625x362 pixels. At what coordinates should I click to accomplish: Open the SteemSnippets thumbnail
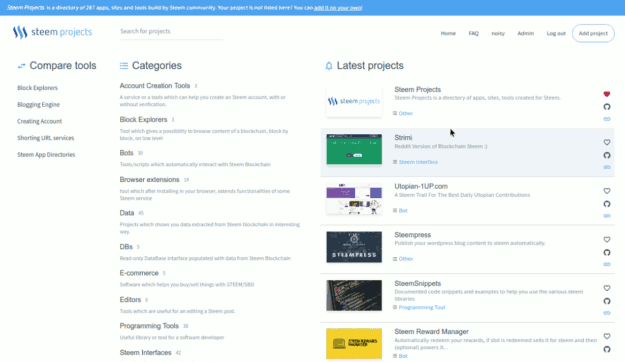pyautogui.click(x=354, y=295)
